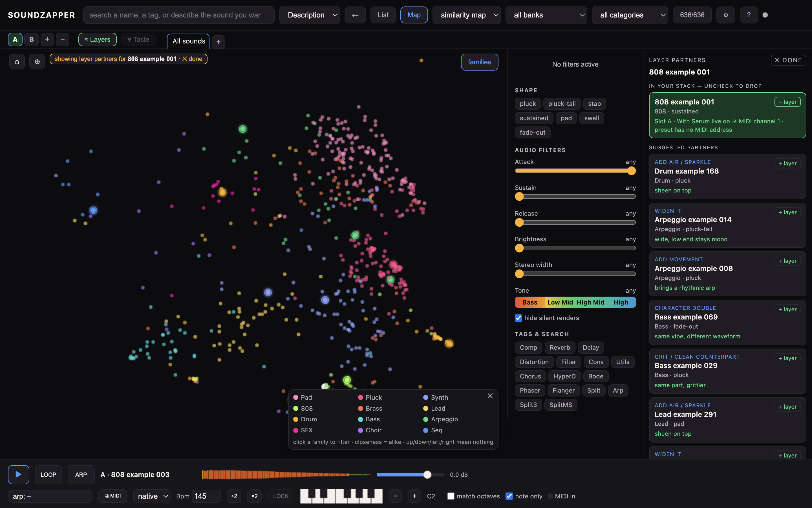The width and height of the screenshot is (812, 508).
Task: Select the All sounds tab
Action: [x=189, y=41]
